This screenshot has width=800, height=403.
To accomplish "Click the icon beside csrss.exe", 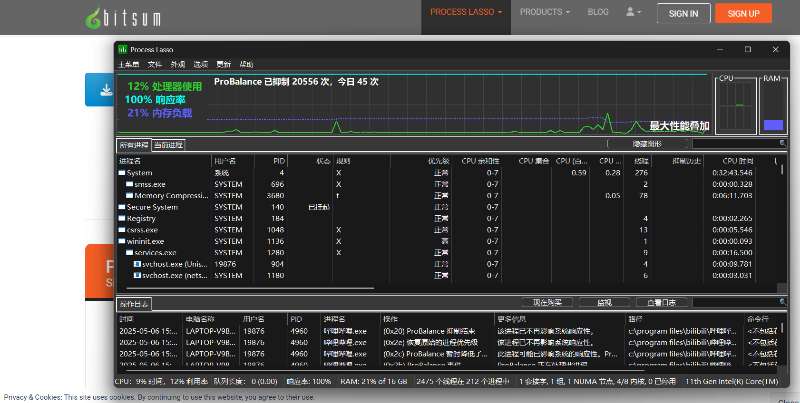I will click(x=122, y=230).
